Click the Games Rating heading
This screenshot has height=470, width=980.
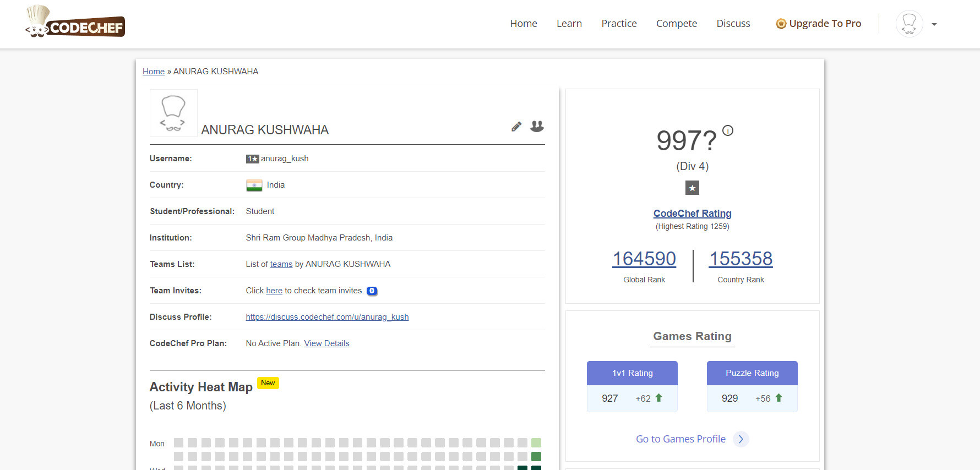point(692,336)
